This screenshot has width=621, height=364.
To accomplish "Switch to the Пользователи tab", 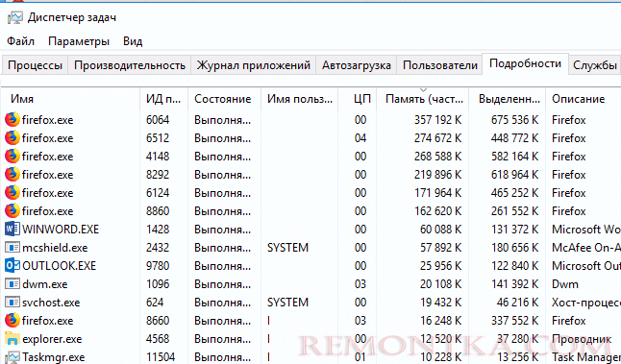I will (440, 65).
